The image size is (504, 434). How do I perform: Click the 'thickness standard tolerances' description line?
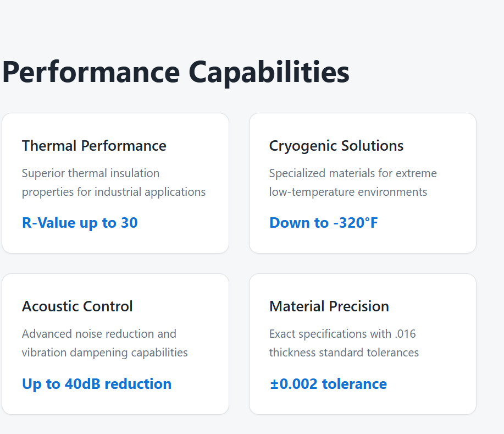(344, 353)
